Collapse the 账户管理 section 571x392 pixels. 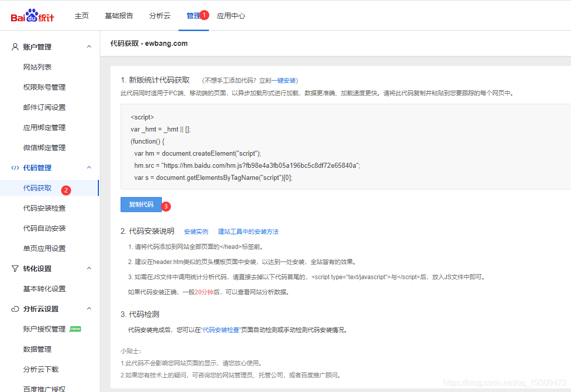89,46
